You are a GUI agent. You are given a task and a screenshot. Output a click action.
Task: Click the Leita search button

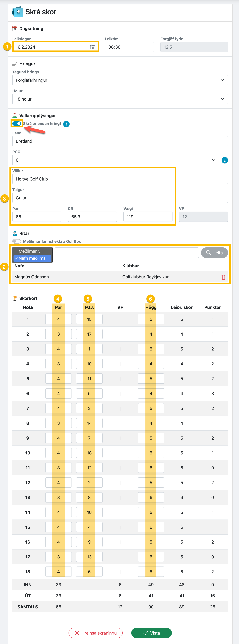coord(214,253)
